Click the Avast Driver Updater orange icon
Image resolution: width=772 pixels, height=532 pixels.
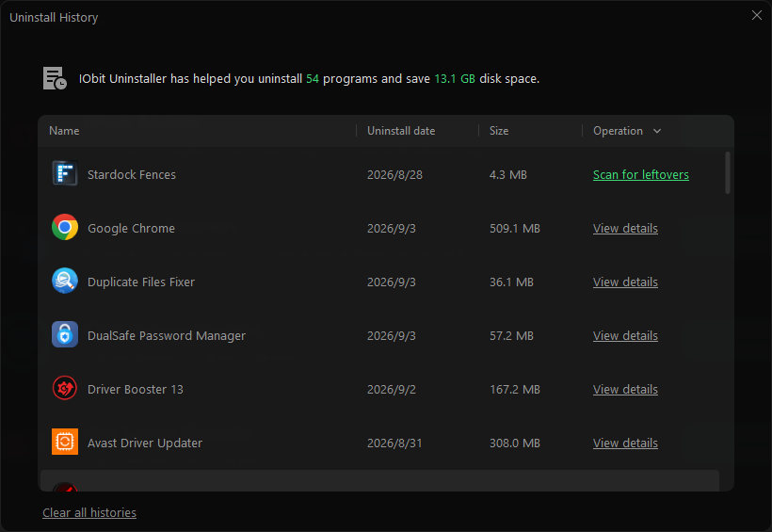65,442
